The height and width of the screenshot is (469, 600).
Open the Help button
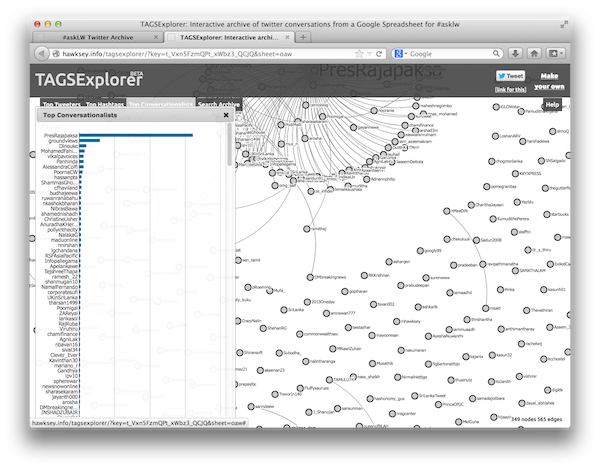click(x=552, y=104)
